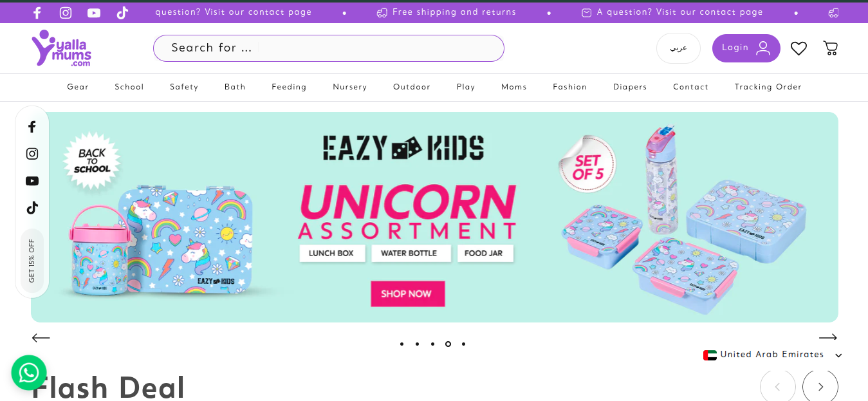Screen dimensions: 868x401
Task: Advance Flash Deal with next chevron
Action: pyautogui.click(x=820, y=387)
